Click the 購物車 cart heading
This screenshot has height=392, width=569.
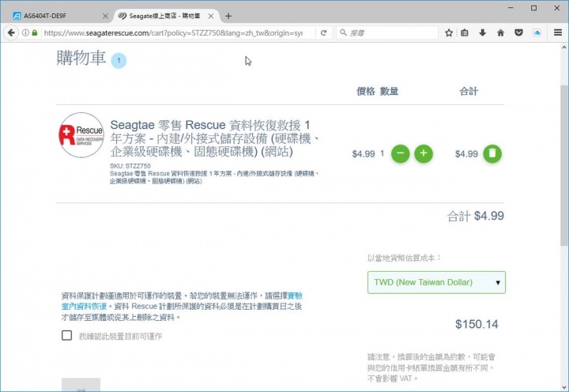81,58
